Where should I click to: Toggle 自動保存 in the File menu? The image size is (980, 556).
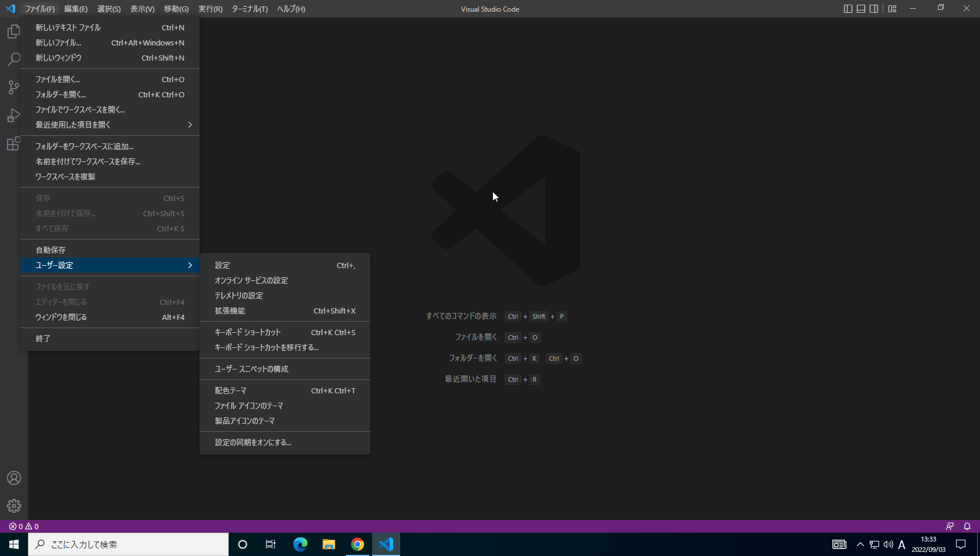tap(110, 250)
